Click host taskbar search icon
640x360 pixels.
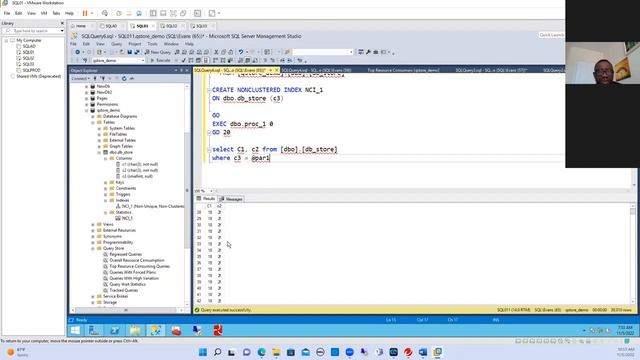218,352
